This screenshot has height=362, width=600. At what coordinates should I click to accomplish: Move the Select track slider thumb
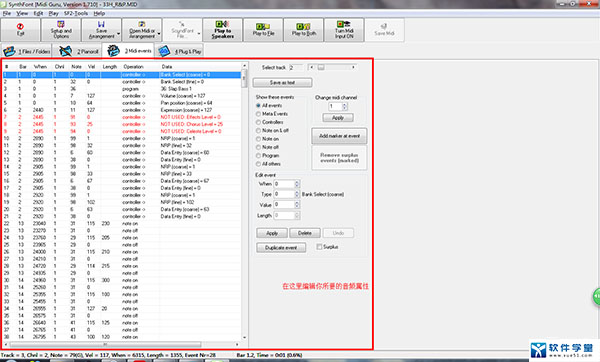321,67
